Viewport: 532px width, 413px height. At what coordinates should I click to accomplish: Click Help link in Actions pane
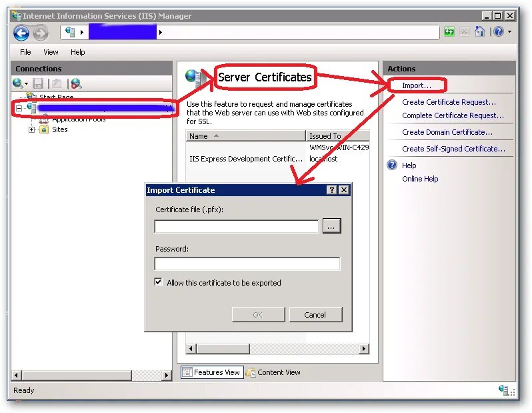coord(409,165)
